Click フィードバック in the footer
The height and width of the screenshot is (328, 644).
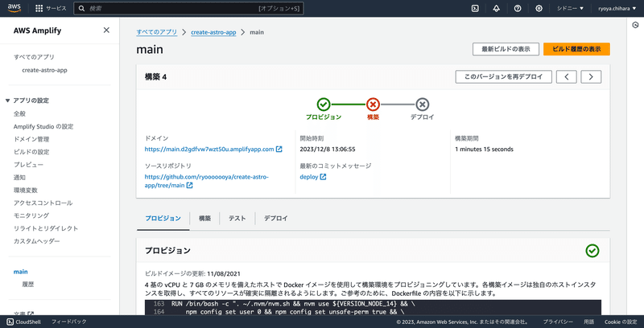click(x=69, y=322)
